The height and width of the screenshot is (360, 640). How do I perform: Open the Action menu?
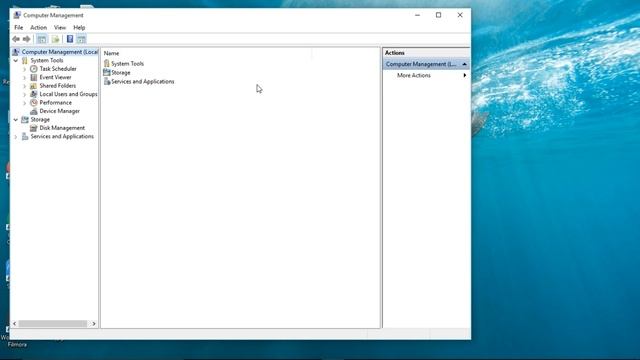coord(38,27)
